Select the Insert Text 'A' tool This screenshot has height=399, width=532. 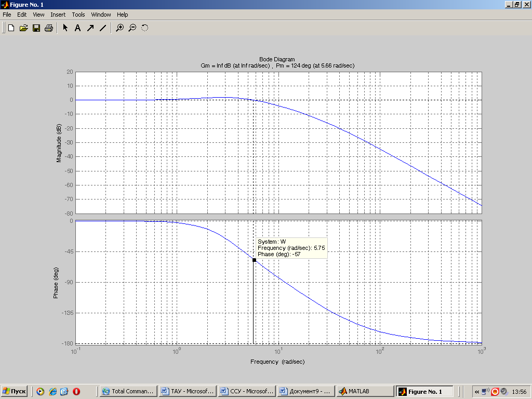coord(77,28)
